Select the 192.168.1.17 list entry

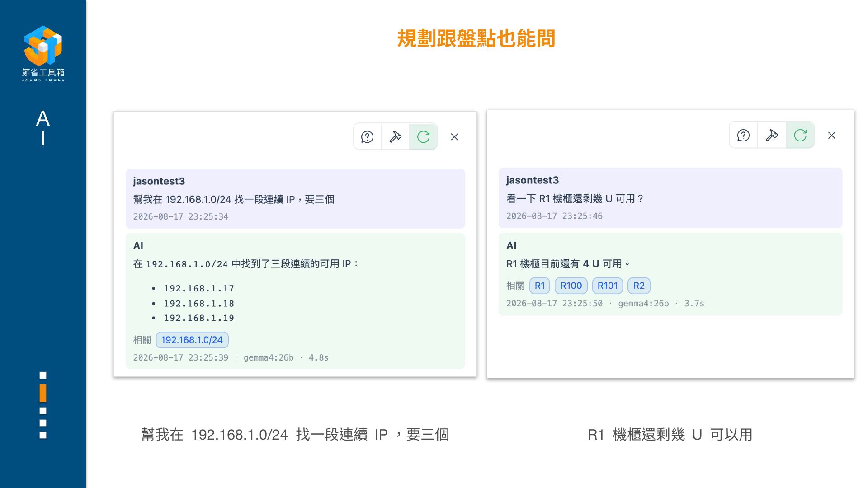(x=199, y=288)
